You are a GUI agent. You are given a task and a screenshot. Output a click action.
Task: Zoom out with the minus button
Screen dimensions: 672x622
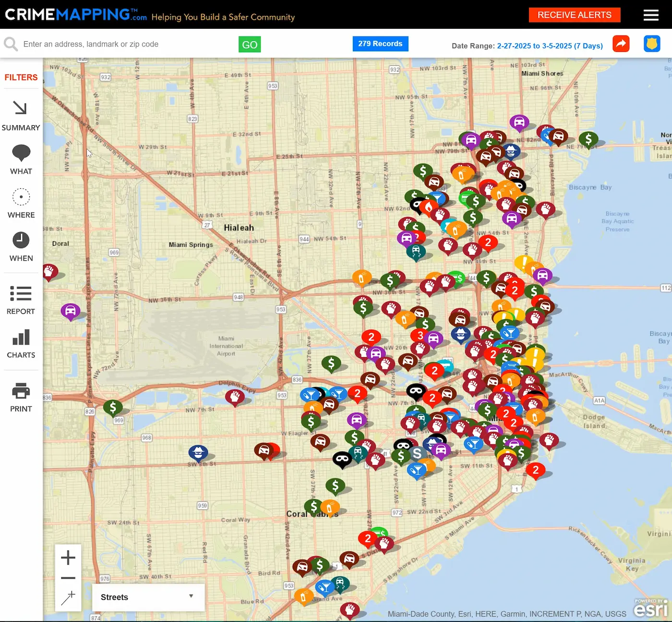68,578
